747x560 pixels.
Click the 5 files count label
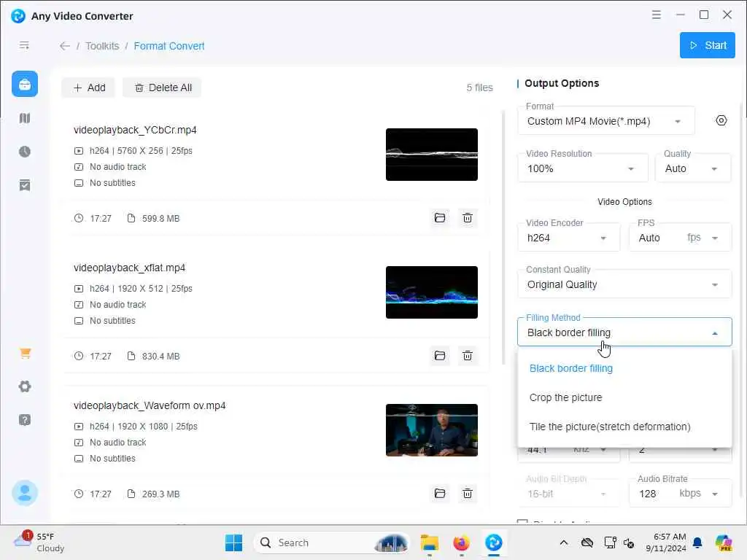click(479, 87)
